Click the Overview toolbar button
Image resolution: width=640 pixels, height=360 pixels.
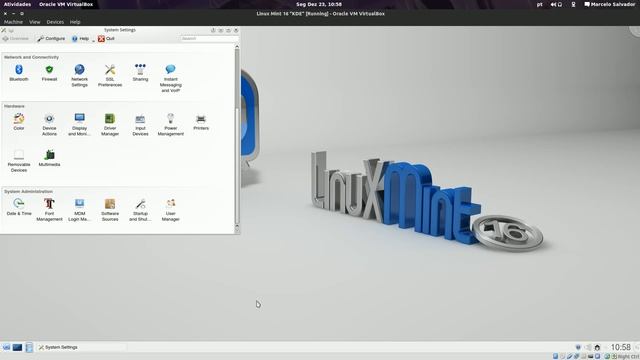click(16, 39)
